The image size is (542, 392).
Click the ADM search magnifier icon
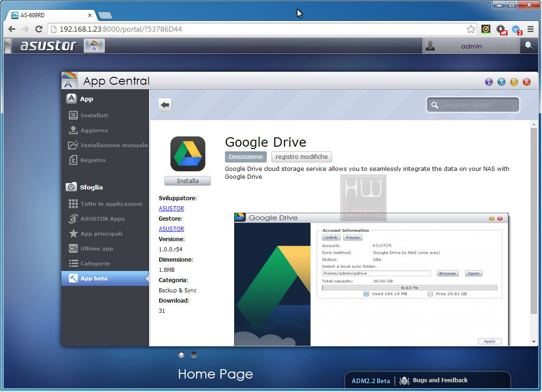click(529, 46)
